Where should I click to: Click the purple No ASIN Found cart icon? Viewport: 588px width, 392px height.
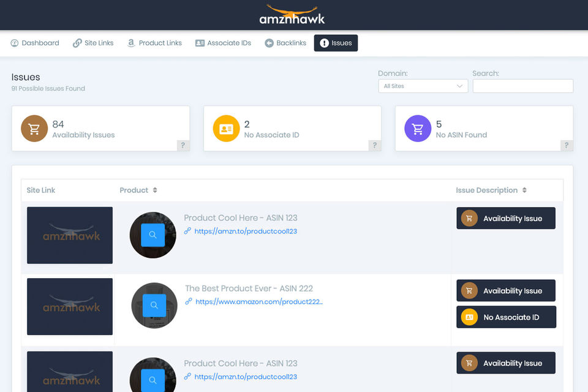click(x=418, y=129)
